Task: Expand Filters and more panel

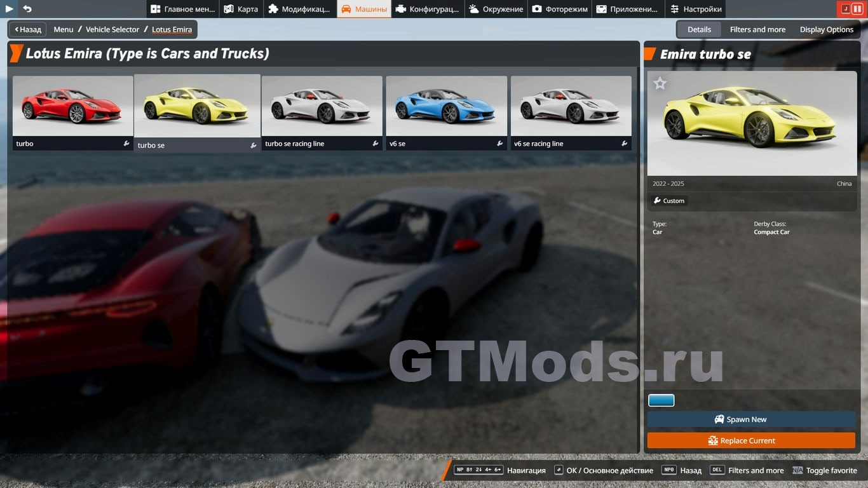Action: tap(757, 29)
